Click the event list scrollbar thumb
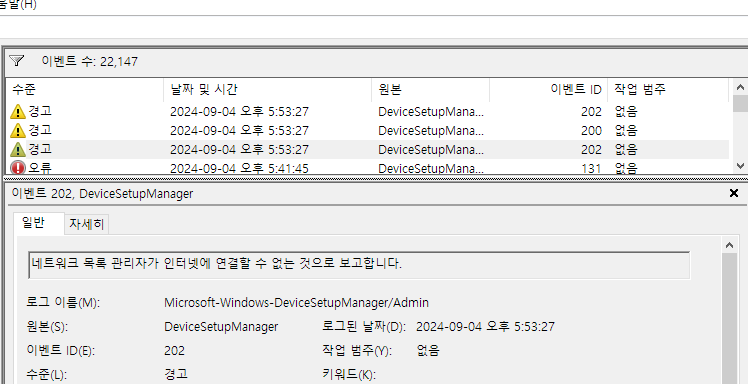 (x=740, y=104)
